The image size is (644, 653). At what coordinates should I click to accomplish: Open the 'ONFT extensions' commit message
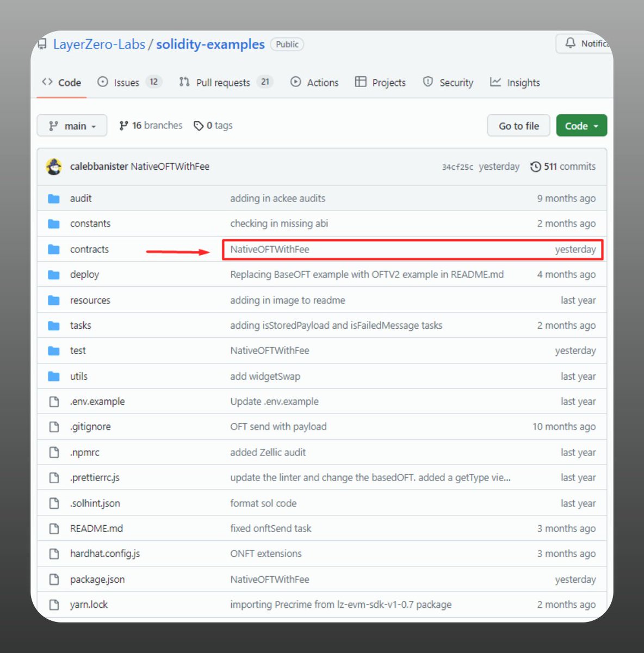pyautogui.click(x=266, y=554)
